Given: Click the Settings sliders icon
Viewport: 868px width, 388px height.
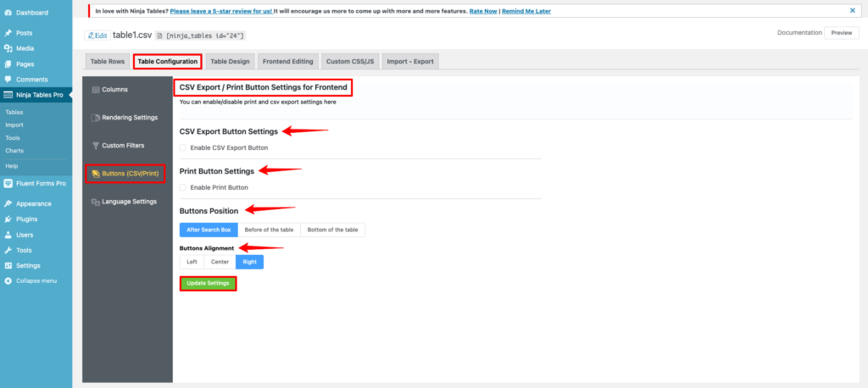Looking at the screenshot, I should [8, 266].
